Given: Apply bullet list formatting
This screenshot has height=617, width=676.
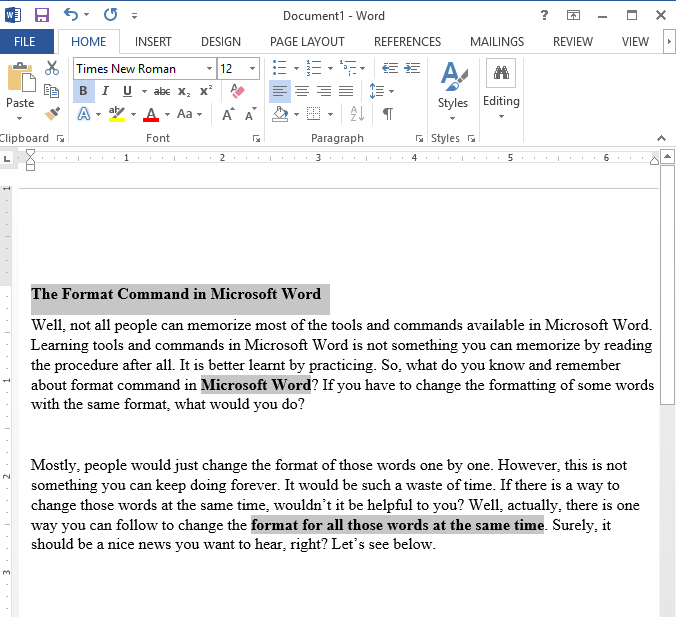Looking at the screenshot, I should [279, 68].
